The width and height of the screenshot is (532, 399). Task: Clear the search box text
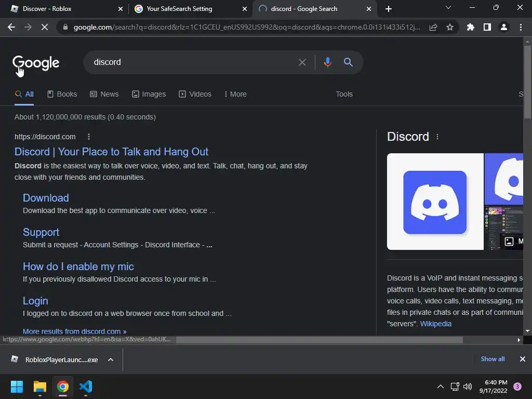point(302,62)
